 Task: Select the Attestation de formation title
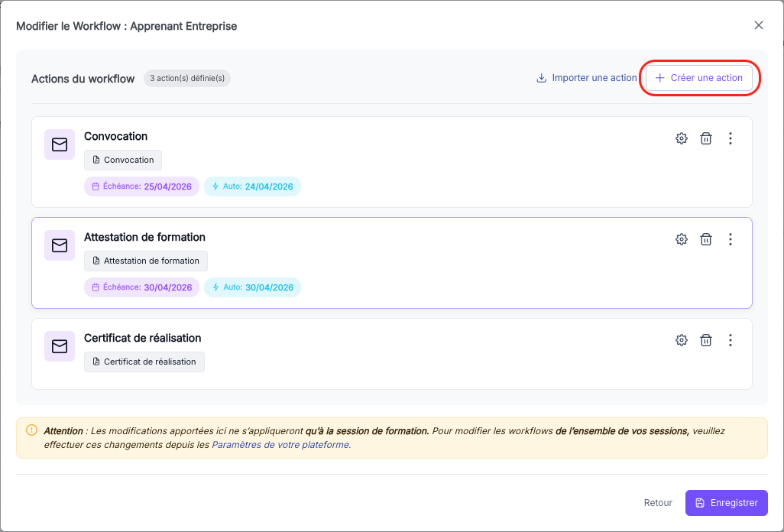[144, 238]
